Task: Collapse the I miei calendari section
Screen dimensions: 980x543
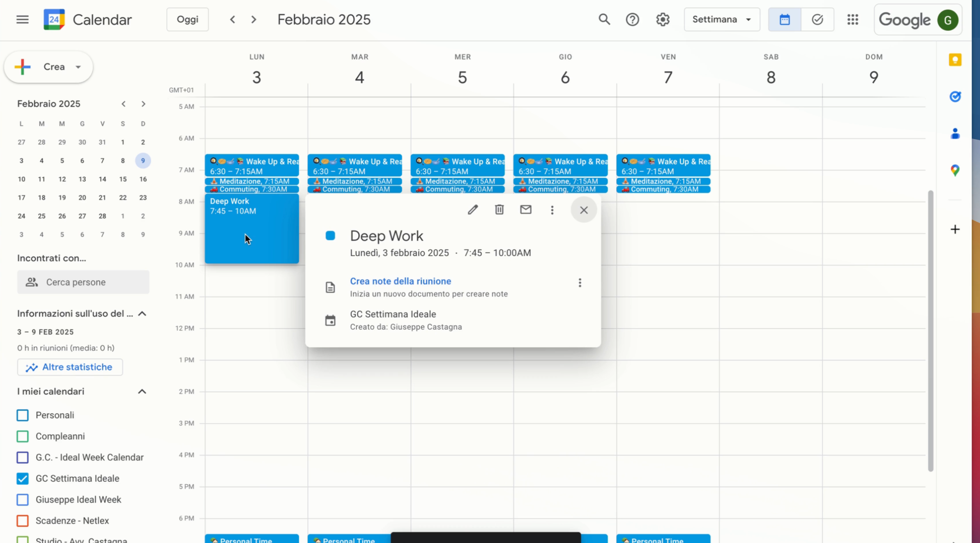Action: [x=142, y=391]
